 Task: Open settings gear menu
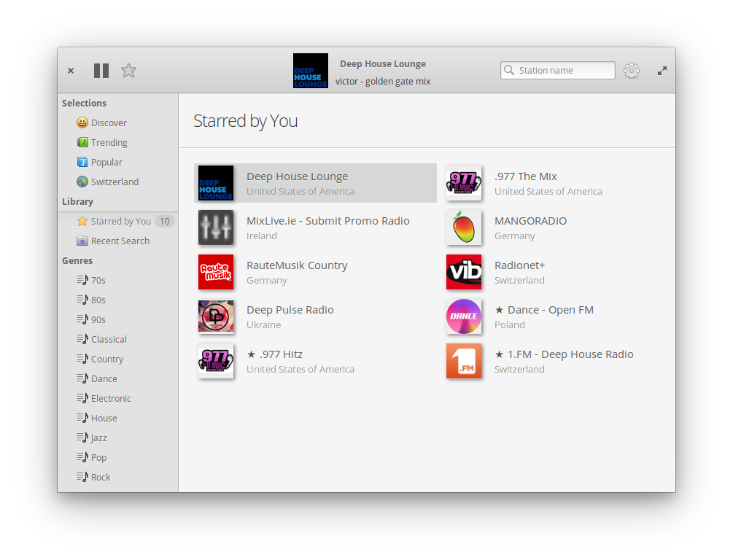tap(631, 71)
